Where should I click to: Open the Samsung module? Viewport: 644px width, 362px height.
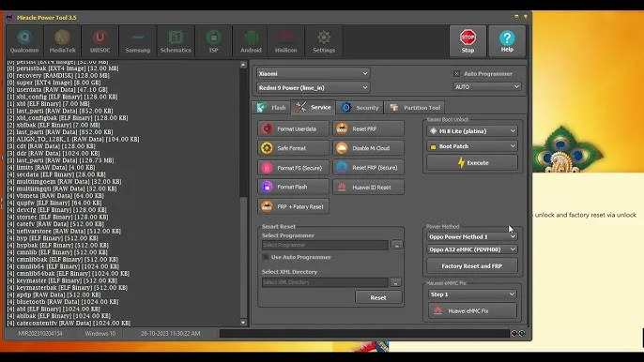click(138, 41)
